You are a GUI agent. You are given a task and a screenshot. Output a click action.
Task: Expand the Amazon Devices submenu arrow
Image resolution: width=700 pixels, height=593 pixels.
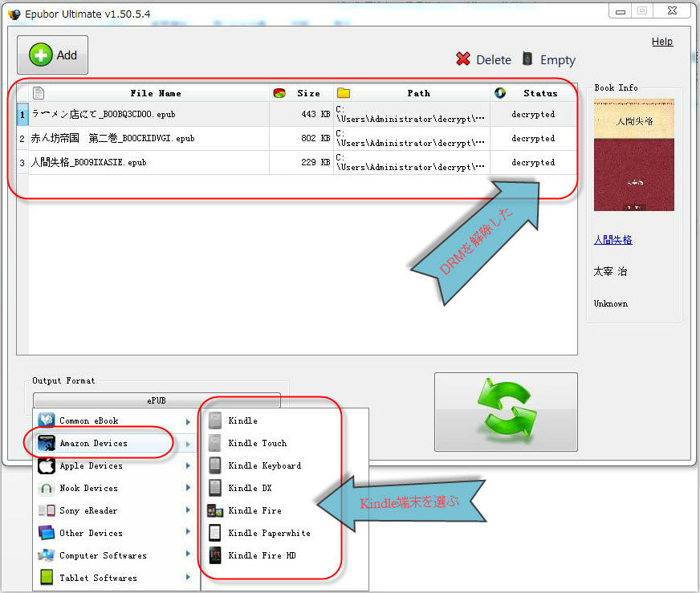[188, 444]
